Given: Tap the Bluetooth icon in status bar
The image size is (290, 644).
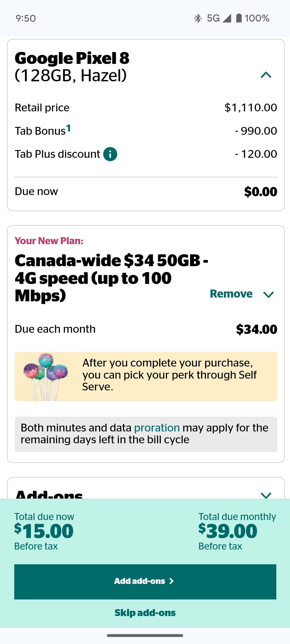Looking at the screenshot, I should 198,18.
